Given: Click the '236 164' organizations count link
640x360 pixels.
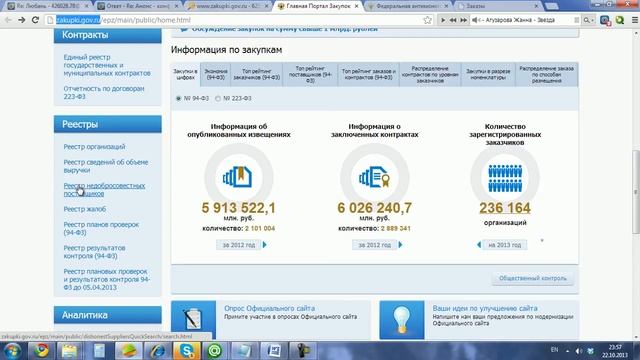Looking at the screenshot, I should pyautogui.click(x=505, y=208).
